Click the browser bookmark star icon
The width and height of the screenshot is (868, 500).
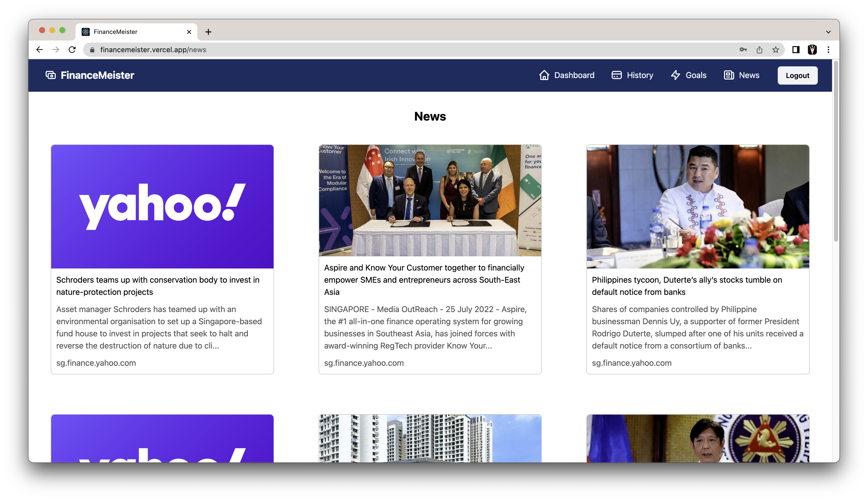[x=775, y=49]
